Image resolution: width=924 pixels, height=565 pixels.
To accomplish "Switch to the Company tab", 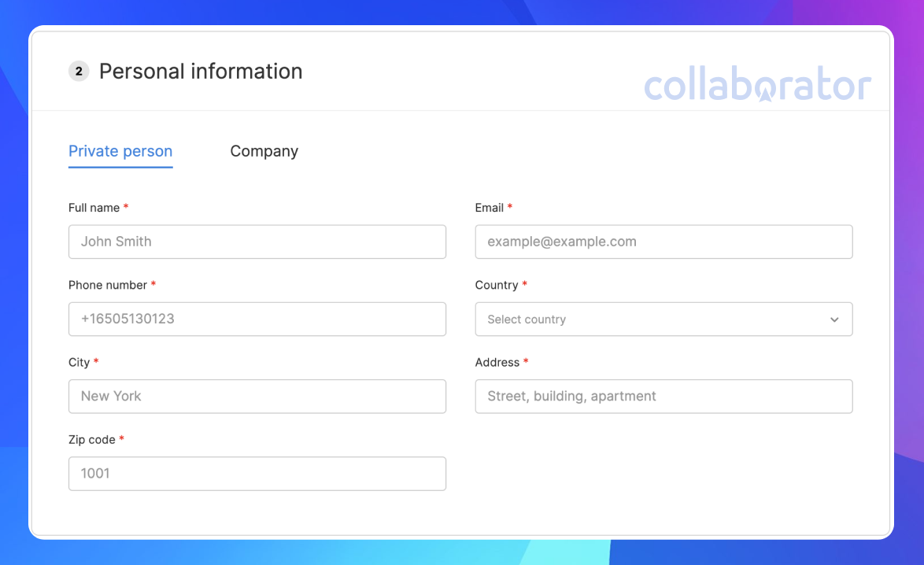I will (264, 151).
